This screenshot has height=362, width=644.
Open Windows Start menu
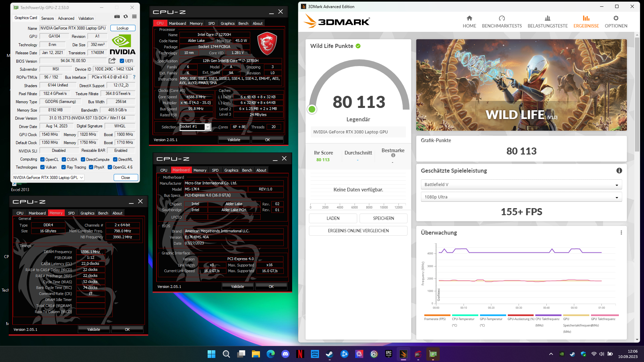tap(212, 354)
